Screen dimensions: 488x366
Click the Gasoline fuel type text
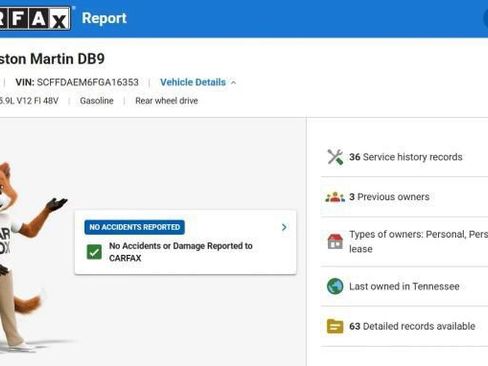point(97,101)
